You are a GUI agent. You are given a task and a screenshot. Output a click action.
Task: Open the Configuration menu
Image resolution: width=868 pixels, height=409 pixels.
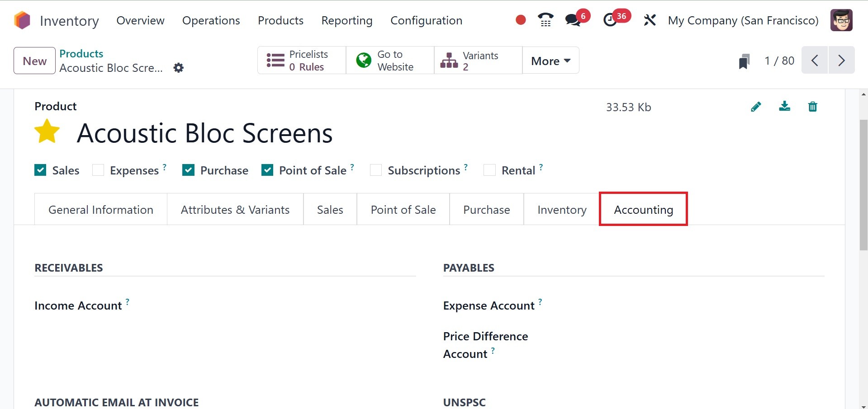pos(426,20)
